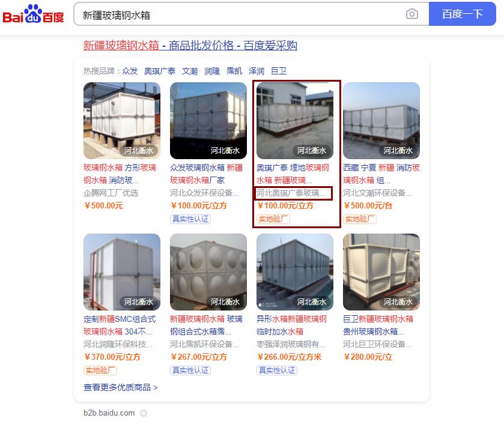Click the dropdown arrow beside b2b.baidu.com
Image resolution: width=504 pixels, height=430 pixels.
(144, 413)
